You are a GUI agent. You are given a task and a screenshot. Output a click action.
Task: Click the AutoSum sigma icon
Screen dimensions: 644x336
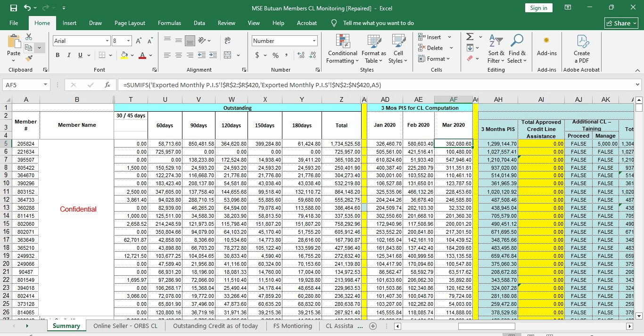[x=470, y=37]
